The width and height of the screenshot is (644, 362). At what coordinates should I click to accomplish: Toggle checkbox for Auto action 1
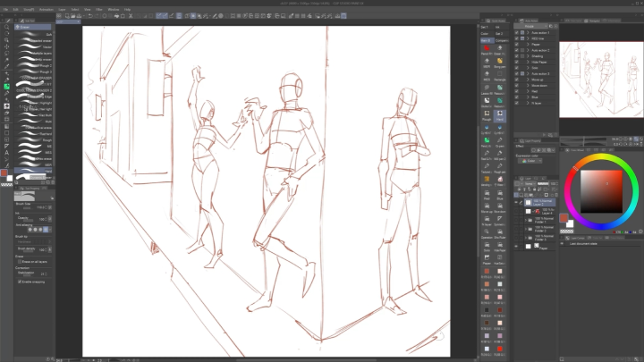point(517,32)
